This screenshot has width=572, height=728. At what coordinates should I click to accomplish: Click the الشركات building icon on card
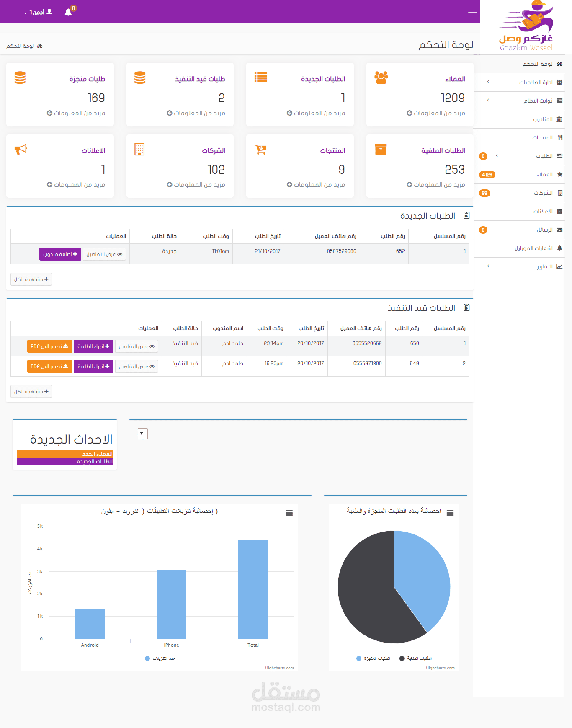tap(139, 149)
